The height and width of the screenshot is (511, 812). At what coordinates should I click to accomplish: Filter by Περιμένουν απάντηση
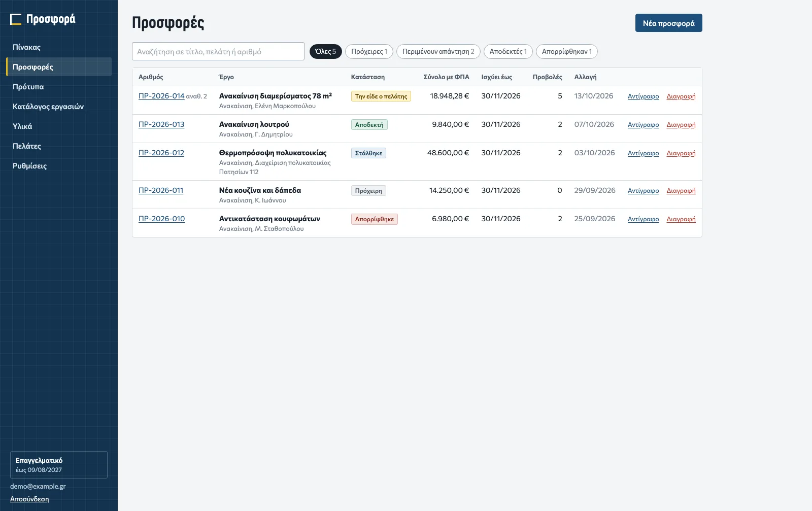(438, 51)
